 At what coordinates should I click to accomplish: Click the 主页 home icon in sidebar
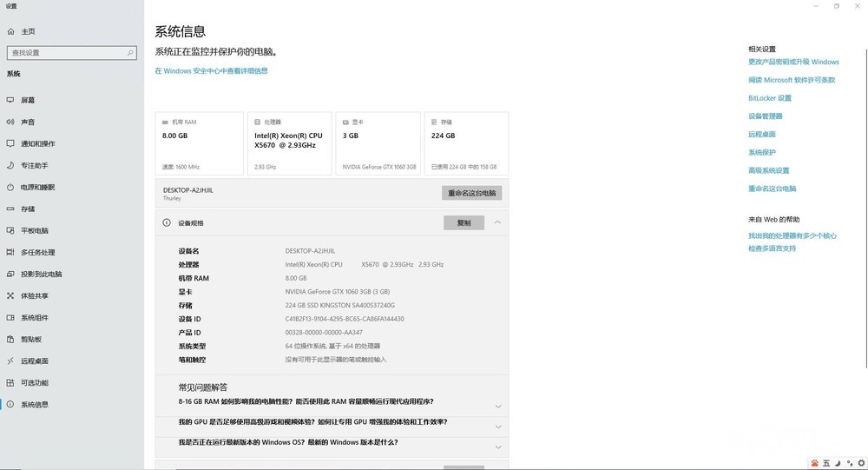(10, 31)
